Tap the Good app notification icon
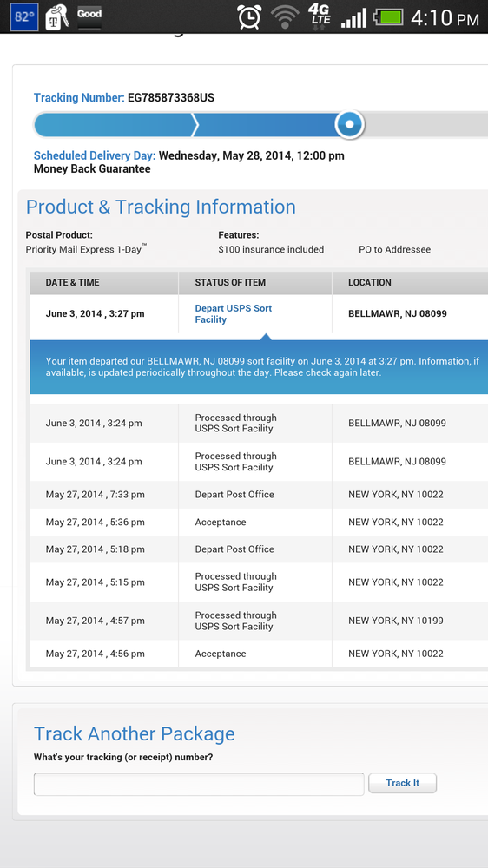The image size is (488, 868). coord(89,16)
